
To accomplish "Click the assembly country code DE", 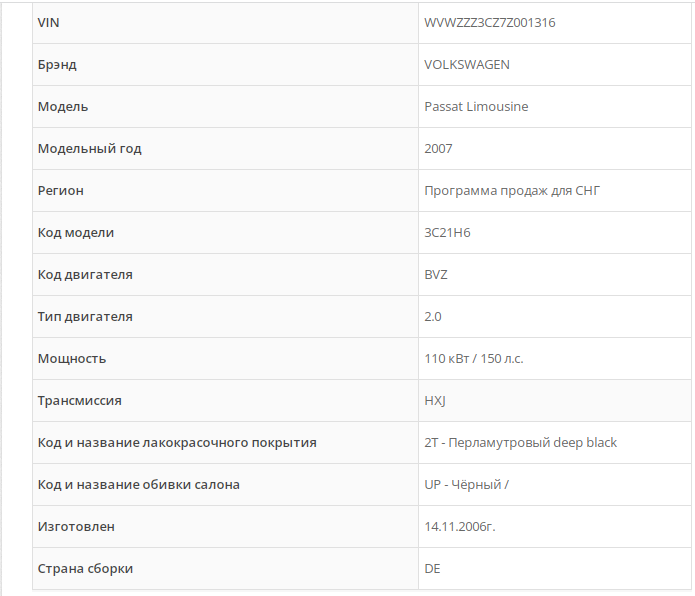I will point(432,568).
